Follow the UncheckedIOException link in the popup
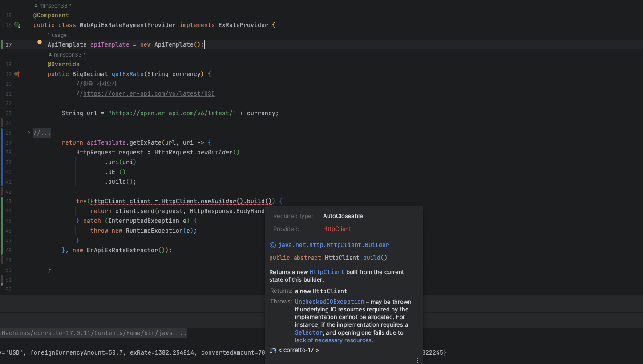The image size is (643, 364). [329, 302]
